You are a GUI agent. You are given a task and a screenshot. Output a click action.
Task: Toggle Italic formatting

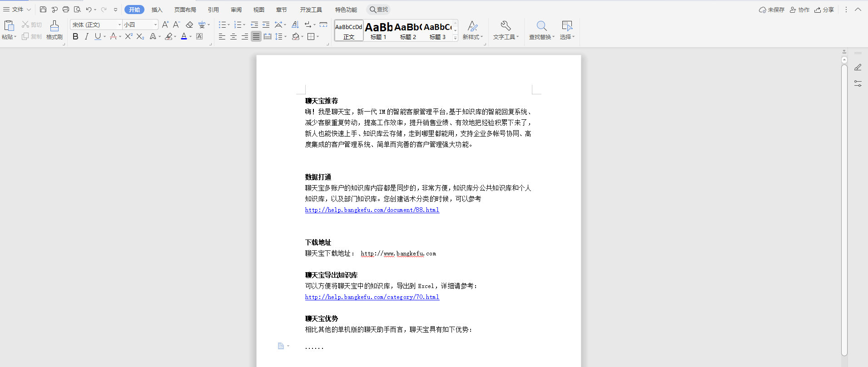[86, 36]
